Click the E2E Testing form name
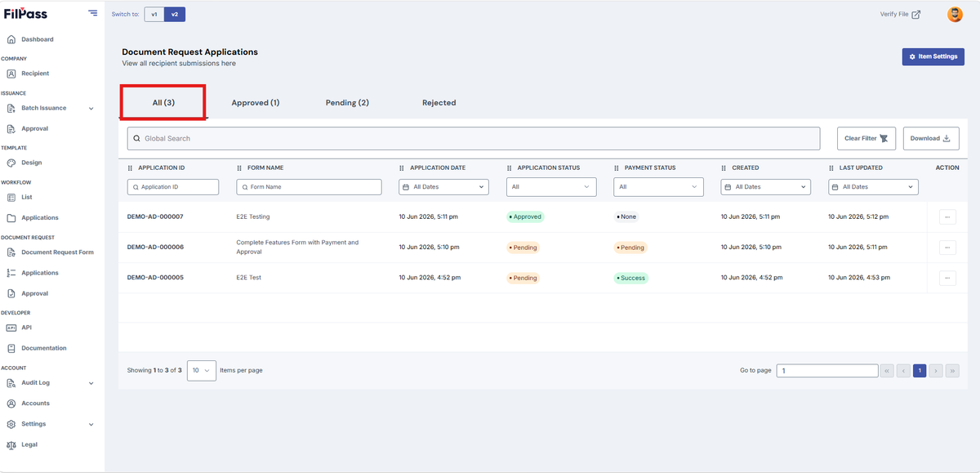Screen dimensions: 980x473 pos(253,217)
